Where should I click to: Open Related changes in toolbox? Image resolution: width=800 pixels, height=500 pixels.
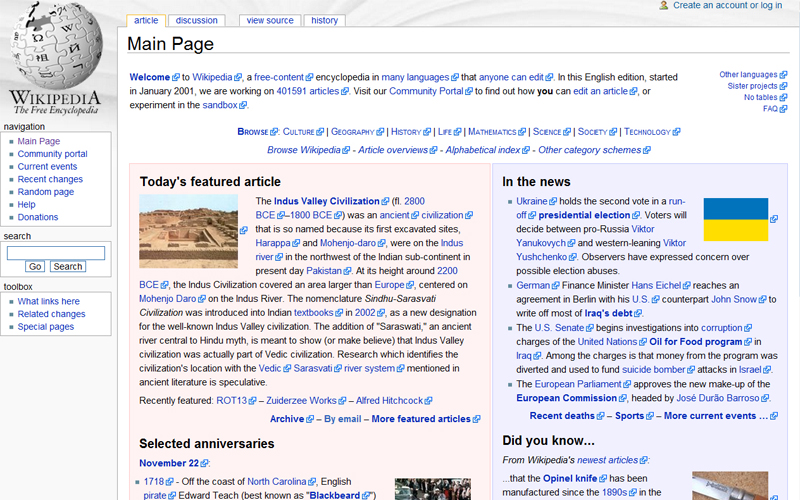click(x=52, y=314)
